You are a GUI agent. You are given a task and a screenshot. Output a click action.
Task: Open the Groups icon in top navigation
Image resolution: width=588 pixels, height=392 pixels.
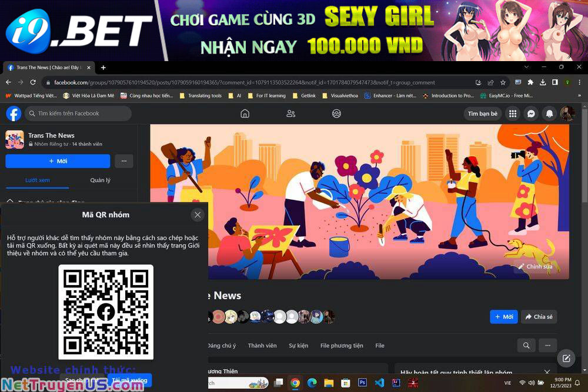[x=336, y=113]
